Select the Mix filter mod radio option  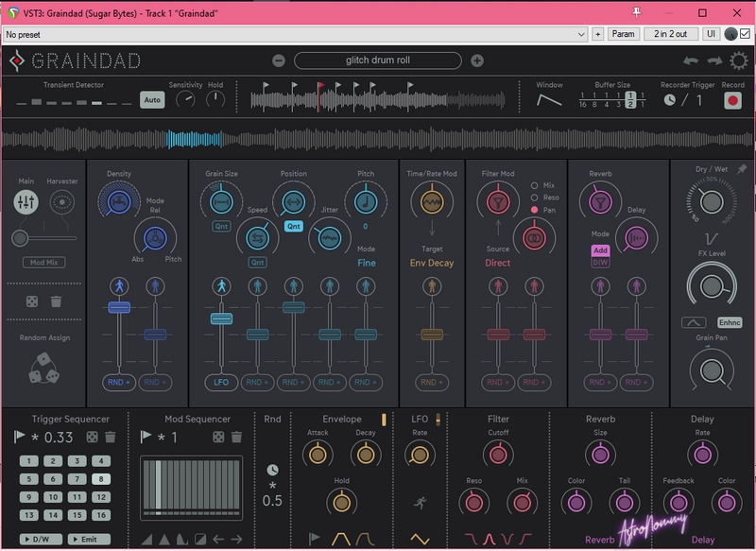[x=534, y=185]
